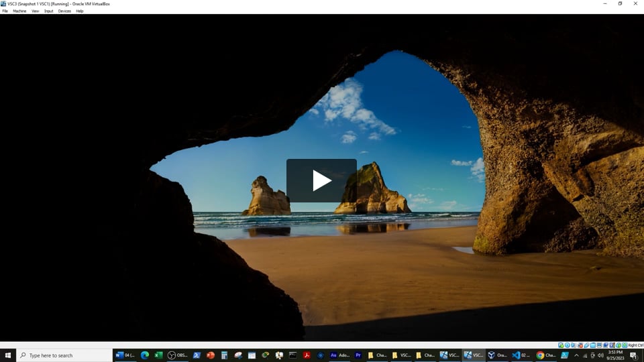Open Calculator from the taskbar
This screenshot has width=644, height=362.
click(224, 355)
